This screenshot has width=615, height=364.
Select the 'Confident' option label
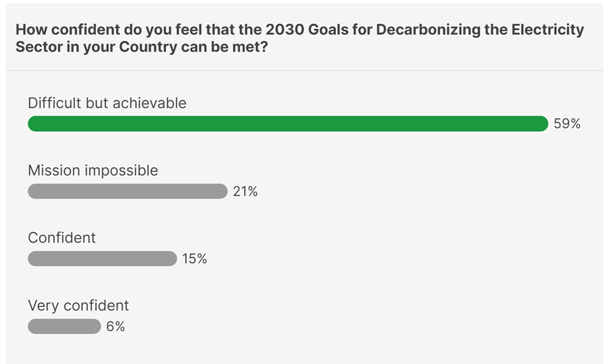62,238
